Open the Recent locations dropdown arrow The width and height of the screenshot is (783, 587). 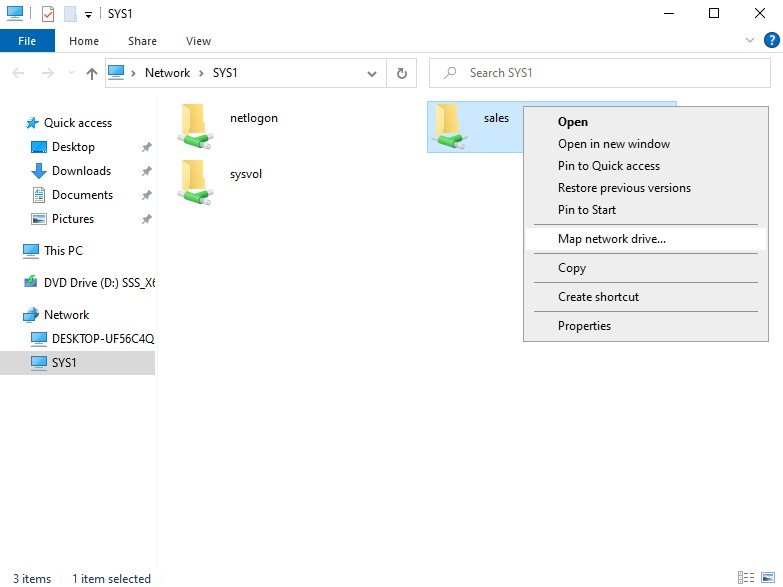[x=71, y=73]
